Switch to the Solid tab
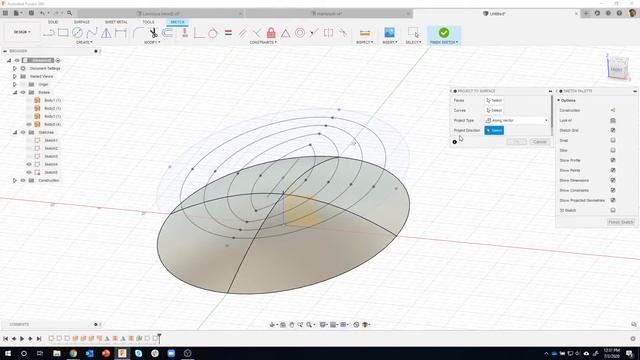This screenshot has width=640, height=360. pos(53,22)
